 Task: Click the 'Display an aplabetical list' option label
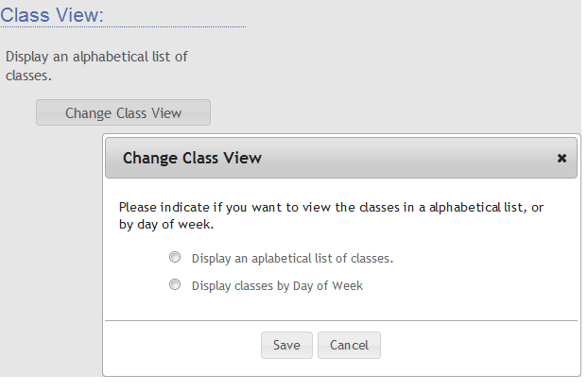pos(292,258)
